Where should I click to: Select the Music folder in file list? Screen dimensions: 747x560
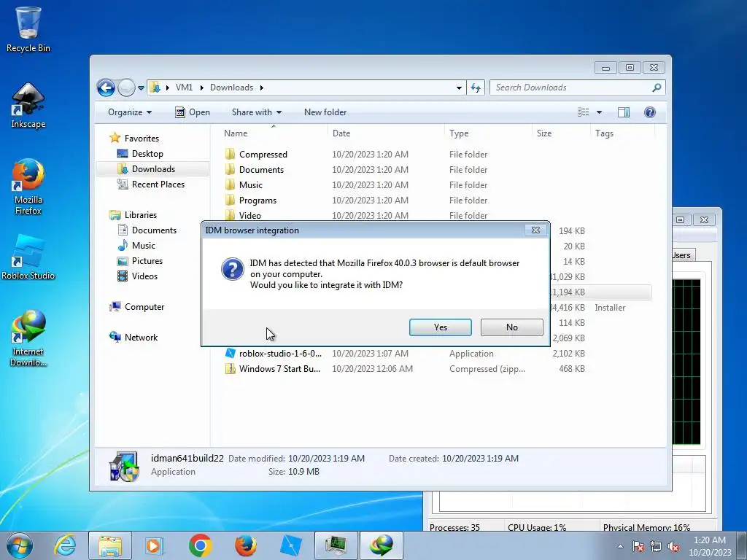(x=251, y=184)
